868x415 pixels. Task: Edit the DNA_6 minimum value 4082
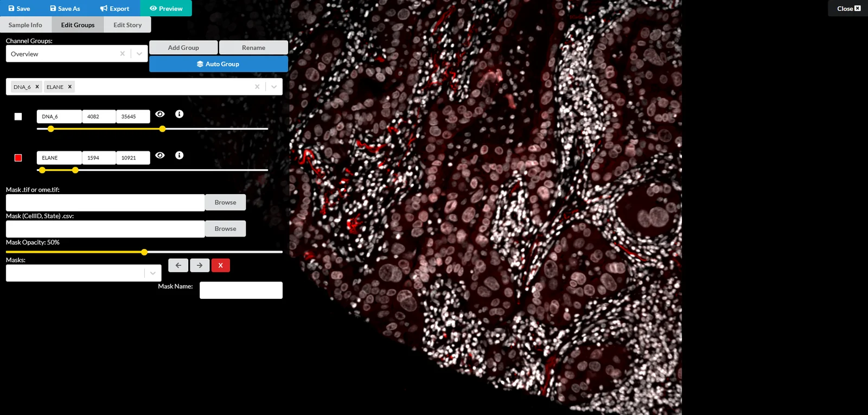click(99, 117)
